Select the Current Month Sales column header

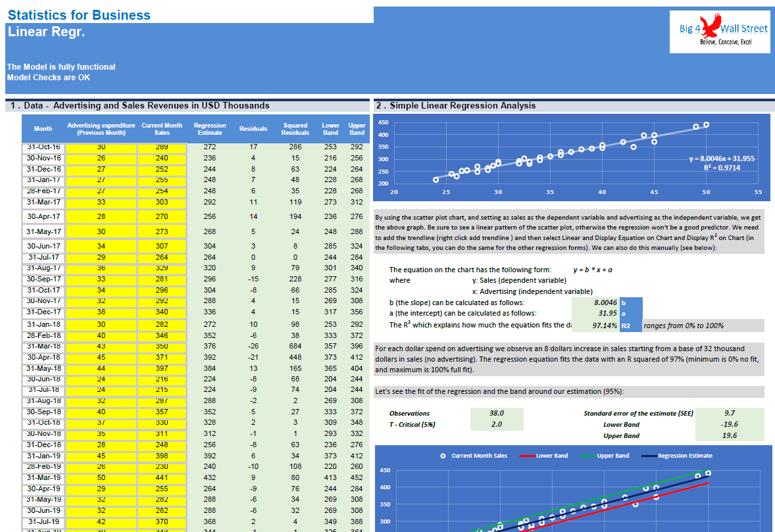(162, 129)
